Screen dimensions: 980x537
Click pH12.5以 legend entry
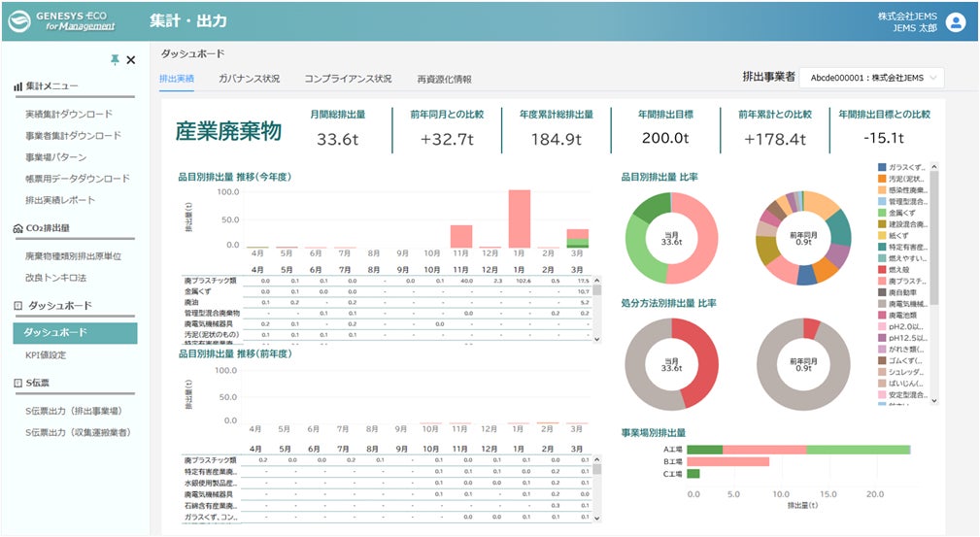[901, 338]
